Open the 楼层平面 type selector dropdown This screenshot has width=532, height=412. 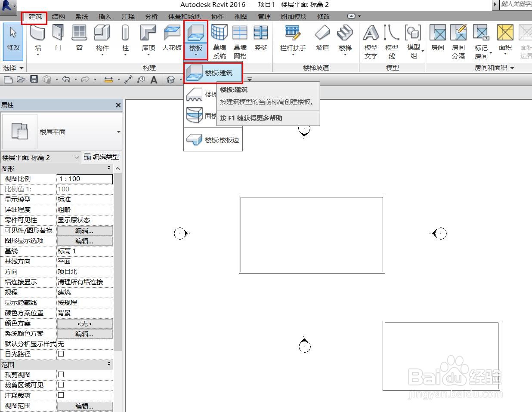tap(118, 132)
